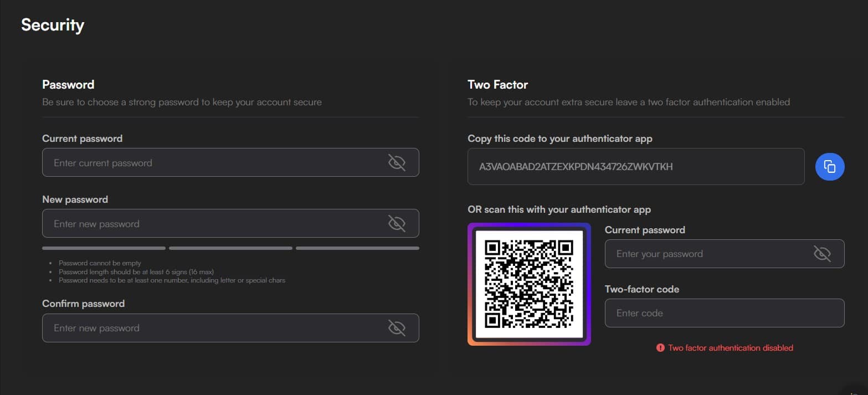This screenshot has height=395, width=868.
Task: Toggle visibility of the New password field
Action: pos(397,224)
